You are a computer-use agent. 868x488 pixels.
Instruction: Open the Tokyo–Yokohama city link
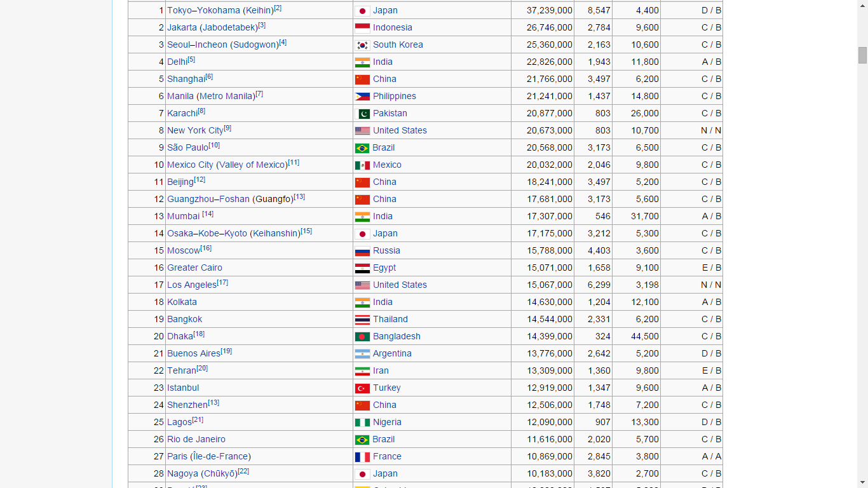203,11
